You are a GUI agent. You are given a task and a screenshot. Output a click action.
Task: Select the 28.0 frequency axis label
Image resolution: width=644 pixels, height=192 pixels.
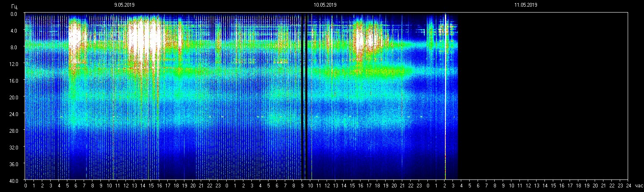coord(13,131)
